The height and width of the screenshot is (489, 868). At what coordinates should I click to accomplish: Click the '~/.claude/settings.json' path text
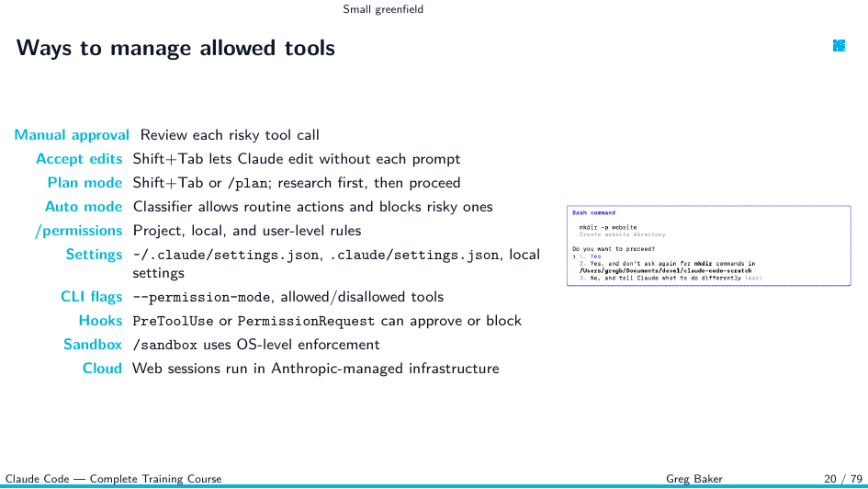[228, 255]
